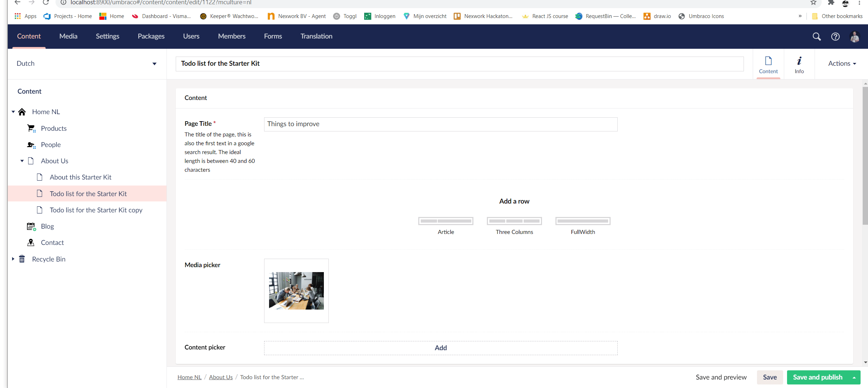Image resolution: width=868 pixels, height=388 pixels.
Task: Open the help question mark icon
Action: [x=835, y=36]
